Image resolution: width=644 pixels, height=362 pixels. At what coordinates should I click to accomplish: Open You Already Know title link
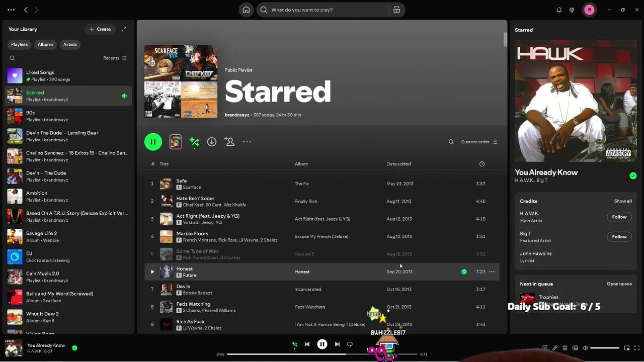[x=546, y=172]
